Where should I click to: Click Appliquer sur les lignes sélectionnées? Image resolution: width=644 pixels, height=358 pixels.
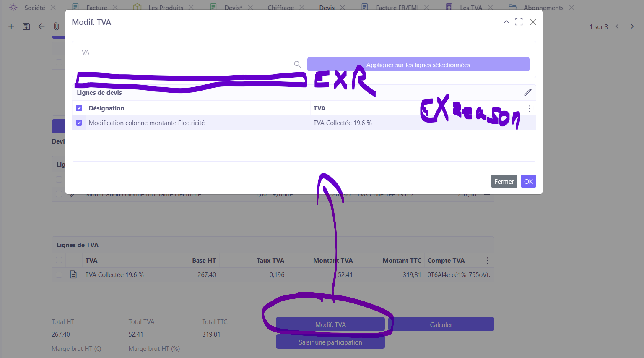[x=418, y=64]
